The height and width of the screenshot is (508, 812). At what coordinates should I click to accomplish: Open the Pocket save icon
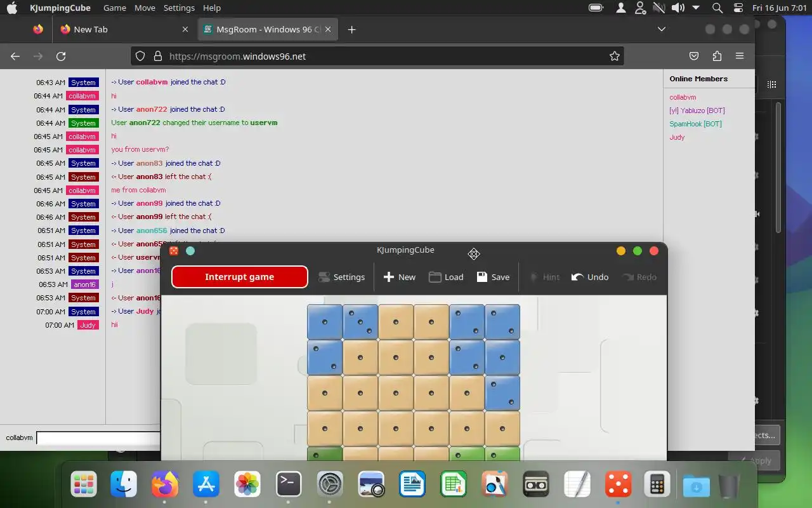tap(694, 56)
